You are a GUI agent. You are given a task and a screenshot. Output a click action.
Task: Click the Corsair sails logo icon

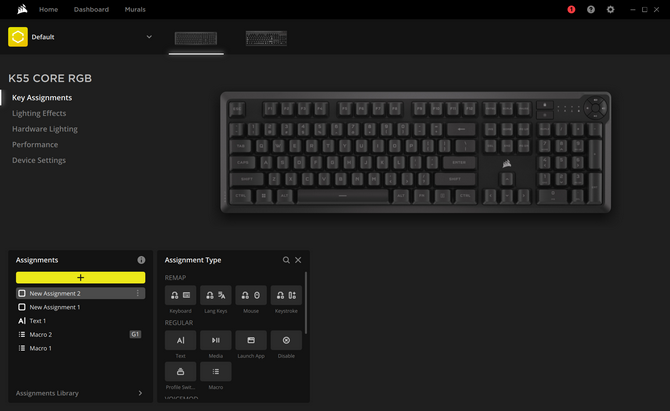click(x=22, y=9)
